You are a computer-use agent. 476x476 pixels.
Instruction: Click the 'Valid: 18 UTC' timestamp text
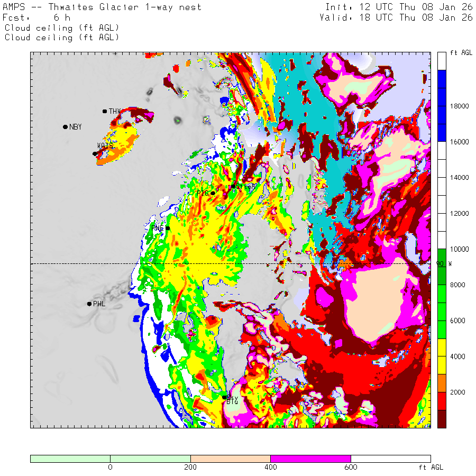click(396, 17)
